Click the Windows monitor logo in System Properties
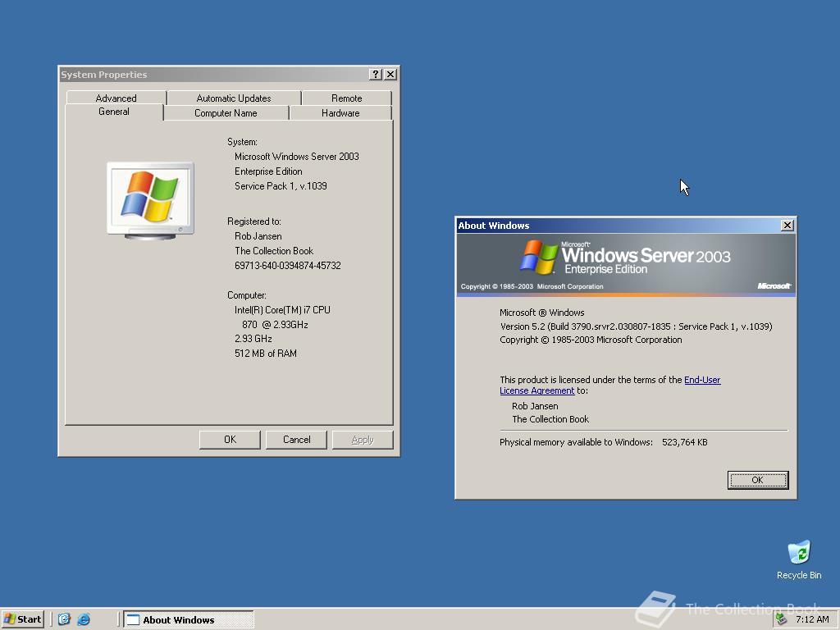 pos(150,200)
